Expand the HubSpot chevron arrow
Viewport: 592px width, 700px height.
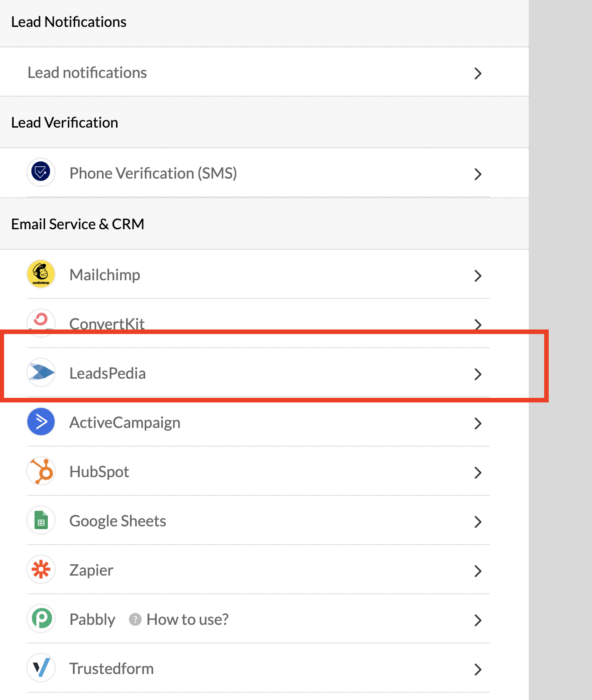[x=477, y=473]
